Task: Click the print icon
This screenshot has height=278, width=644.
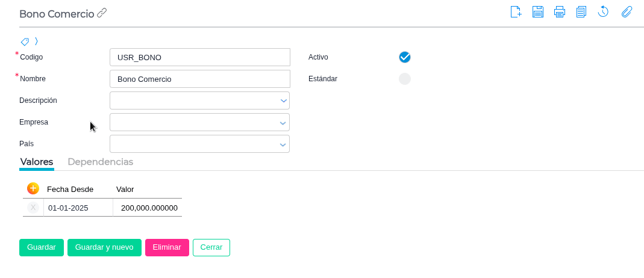Action: click(560, 11)
